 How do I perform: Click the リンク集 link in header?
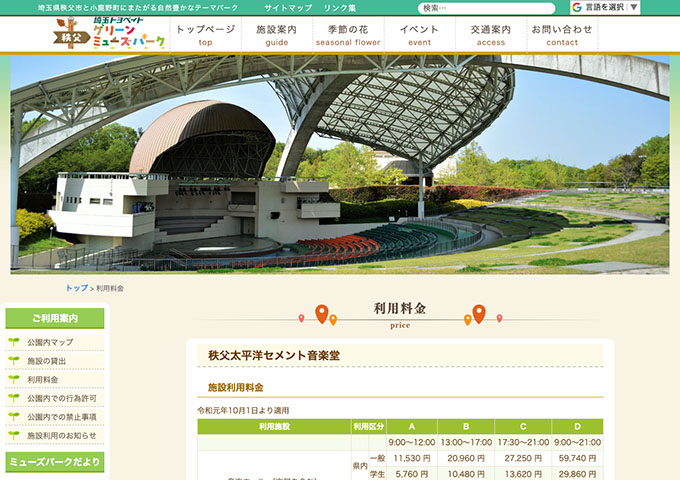340,8
